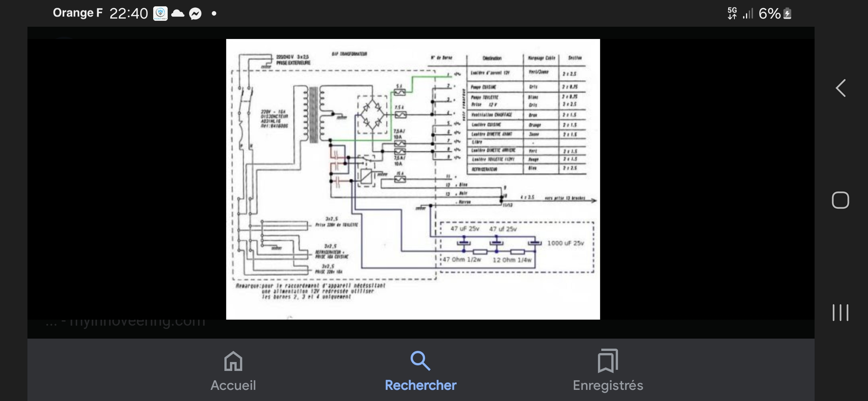The width and height of the screenshot is (868, 401).
Task: Tap the 6% battery percentage text
Action: 769,14
